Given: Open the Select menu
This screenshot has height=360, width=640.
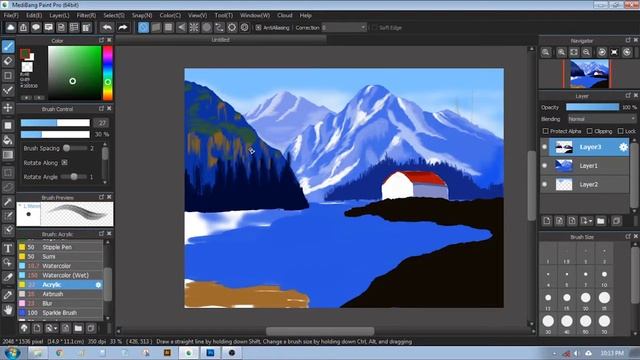Looking at the screenshot, I should click(114, 16).
